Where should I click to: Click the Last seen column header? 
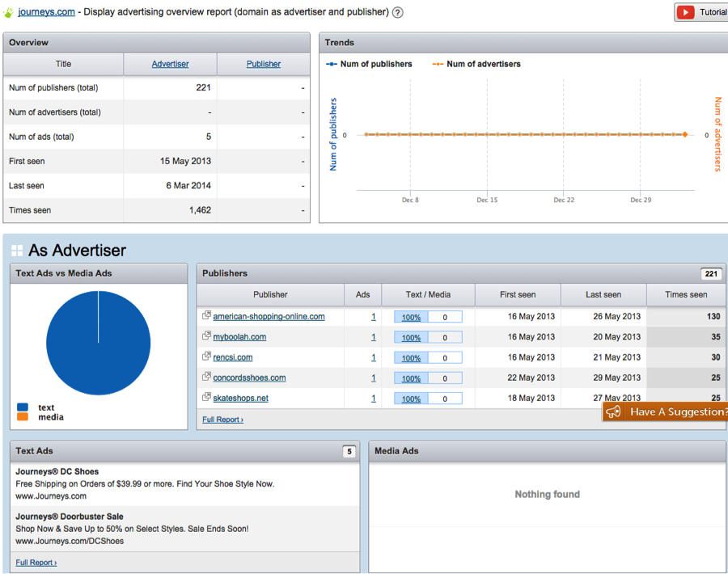pyautogui.click(x=603, y=294)
